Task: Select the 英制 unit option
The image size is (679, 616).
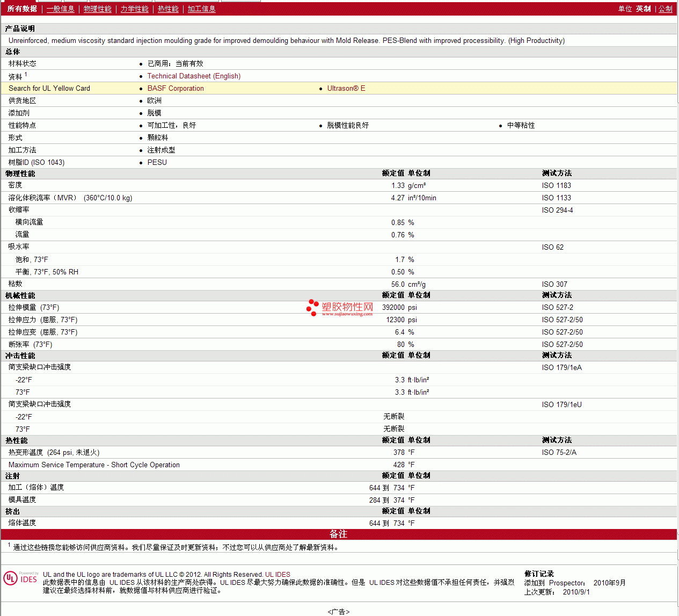Action: tap(644, 9)
